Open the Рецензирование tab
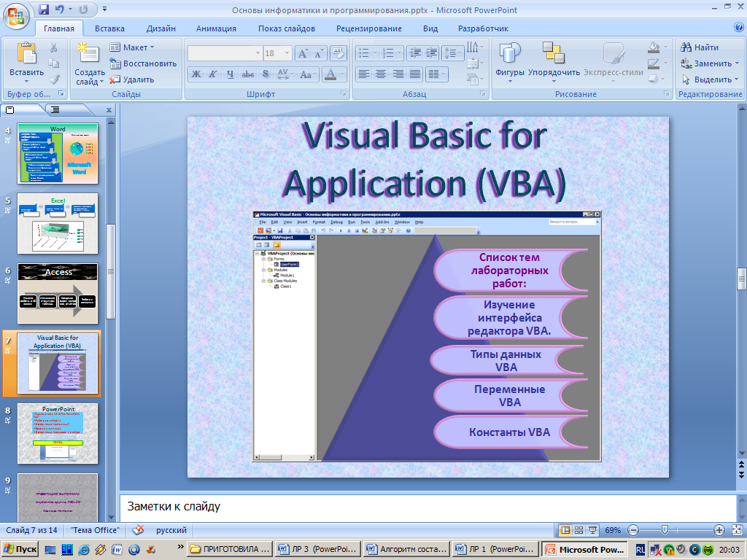This screenshot has width=747, height=560. pyautogui.click(x=369, y=28)
